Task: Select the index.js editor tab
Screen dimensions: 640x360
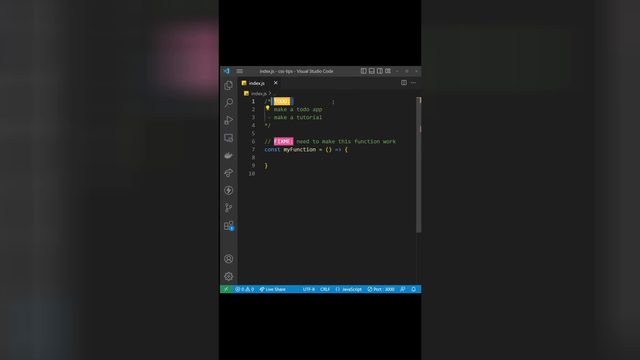Action: pos(260,83)
